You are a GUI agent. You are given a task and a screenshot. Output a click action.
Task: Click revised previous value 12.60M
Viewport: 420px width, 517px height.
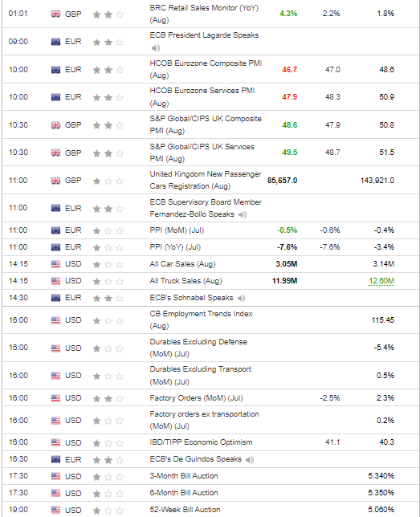[381, 281]
